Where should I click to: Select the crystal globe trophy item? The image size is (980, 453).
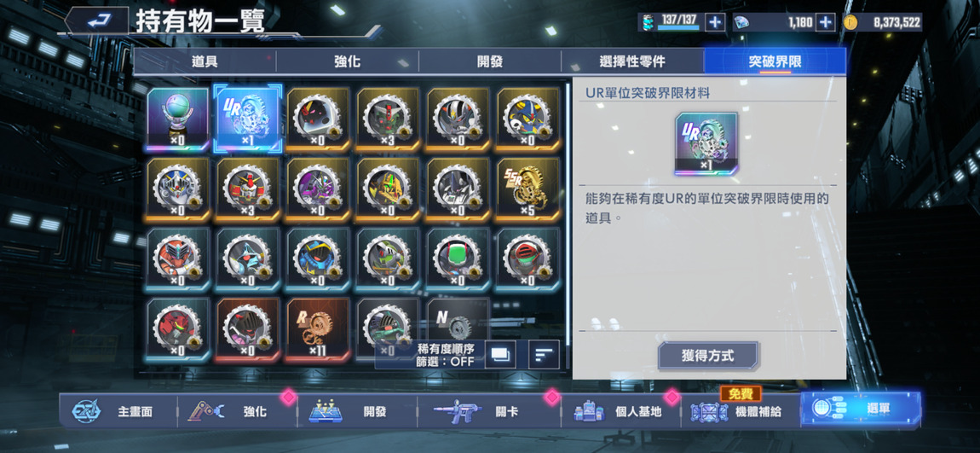[177, 120]
